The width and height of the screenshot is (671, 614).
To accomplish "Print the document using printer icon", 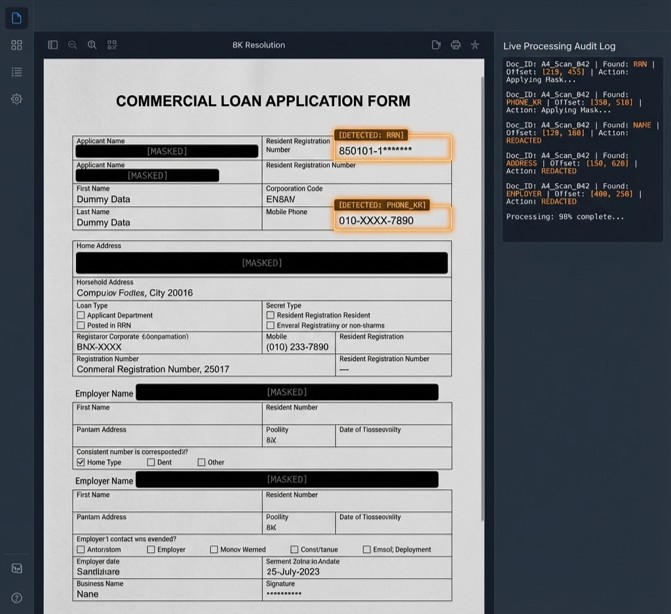I will [x=455, y=45].
